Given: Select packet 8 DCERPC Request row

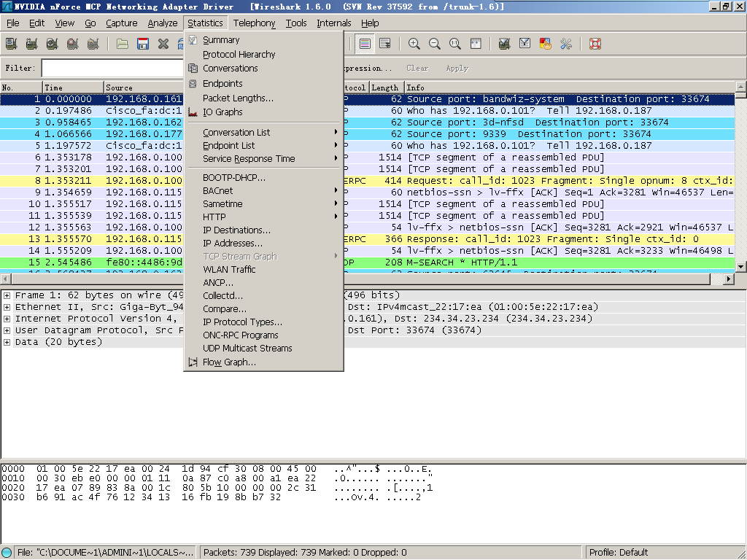Looking at the screenshot, I should point(368,181).
